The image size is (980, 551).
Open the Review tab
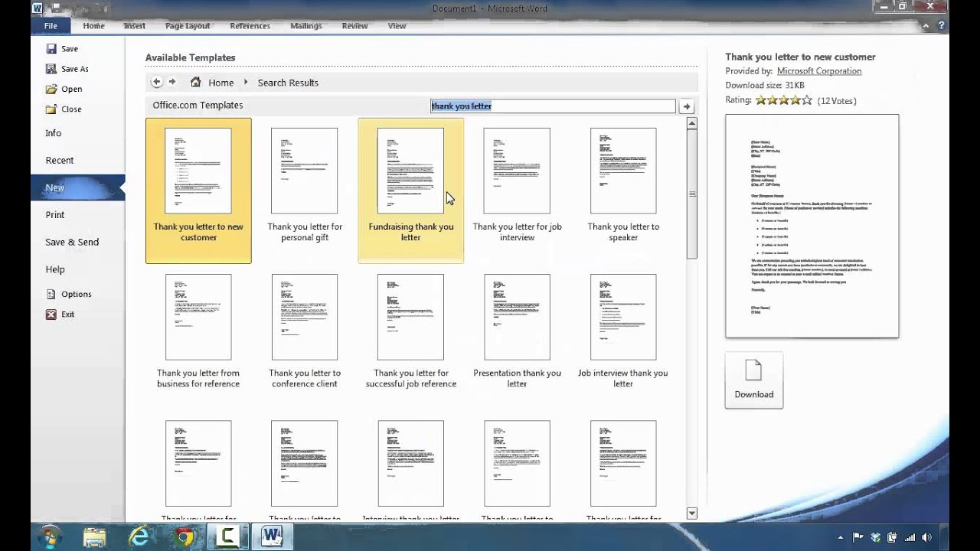pyautogui.click(x=355, y=25)
